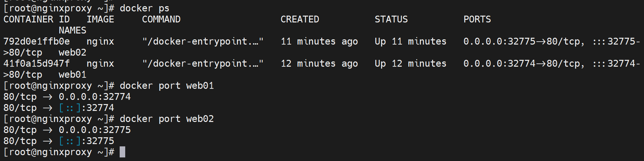Click the STATUS column header
This screenshot has width=644, height=161.
click(391, 19)
